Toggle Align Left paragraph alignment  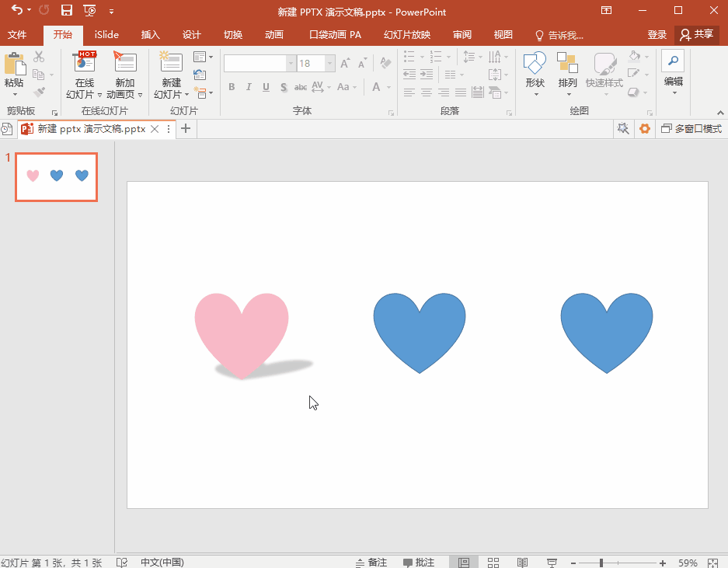409,92
